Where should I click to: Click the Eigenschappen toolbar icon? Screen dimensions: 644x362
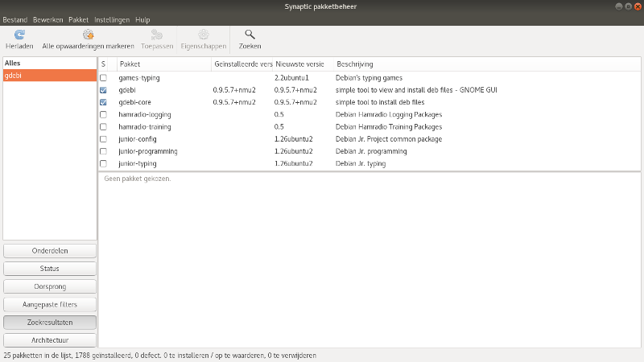[x=204, y=35]
